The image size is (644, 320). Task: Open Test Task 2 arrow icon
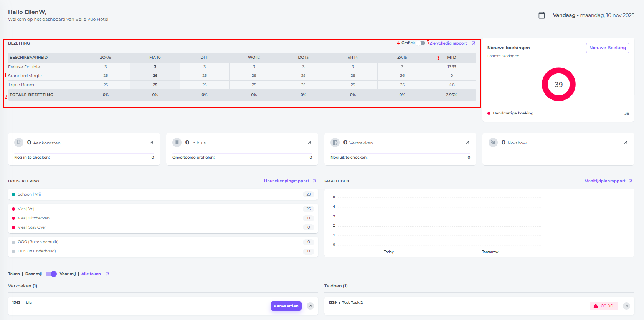click(626, 306)
